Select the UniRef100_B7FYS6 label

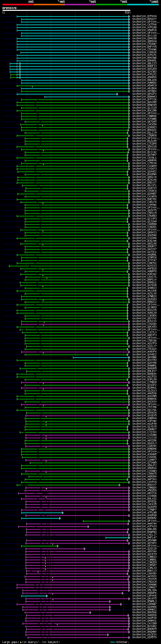point(144,100)
